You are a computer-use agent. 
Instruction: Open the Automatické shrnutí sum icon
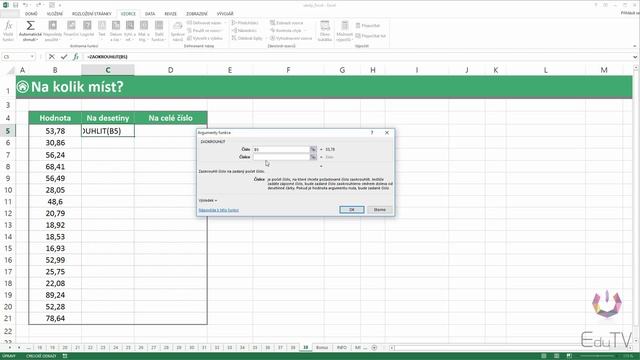tap(30, 31)
